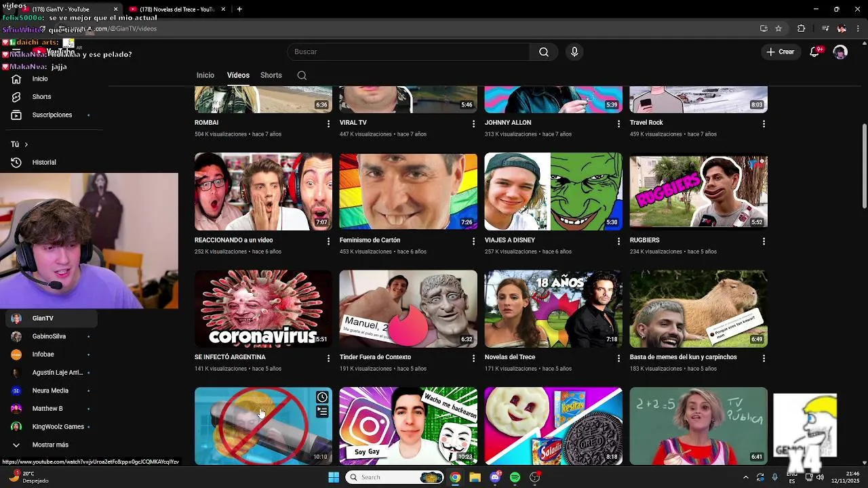Select the Vídeos channel tab
Screen dimensions: 868x488
[x=238, y=75]
